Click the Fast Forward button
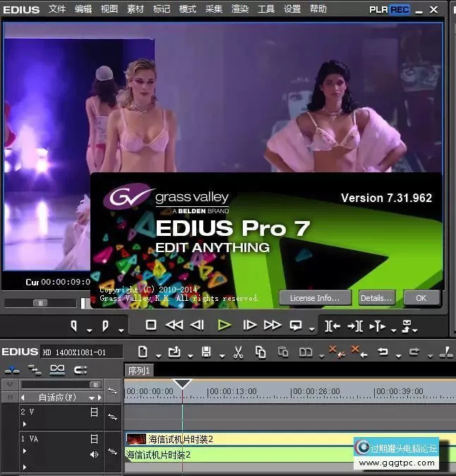The image size is (456, 476). [x=272, y=325]
